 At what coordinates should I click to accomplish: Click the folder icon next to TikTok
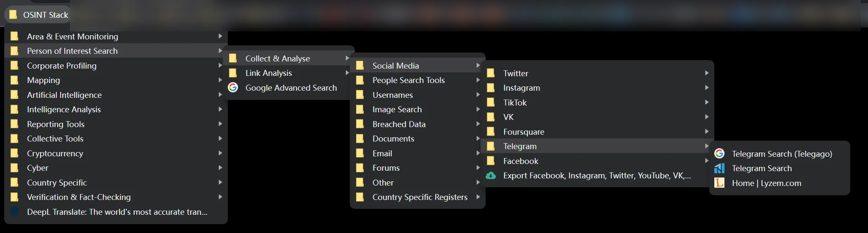click(491, 102)
